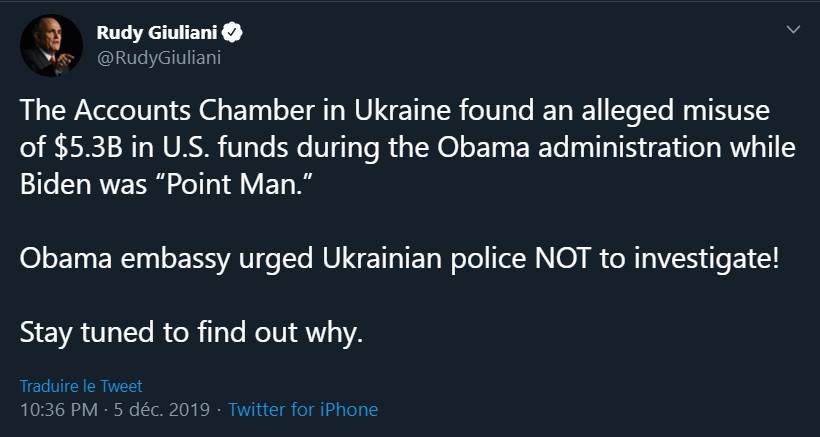Screen dimensions: 820x437
Task: Click the 5 déc. 2019 date
Action: [164, 409]
